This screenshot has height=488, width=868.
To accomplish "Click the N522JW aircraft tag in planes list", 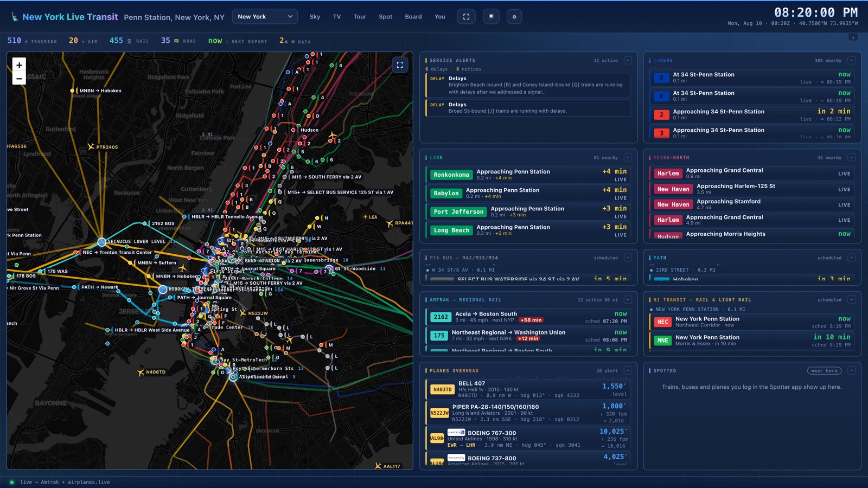I will [439, 413].
